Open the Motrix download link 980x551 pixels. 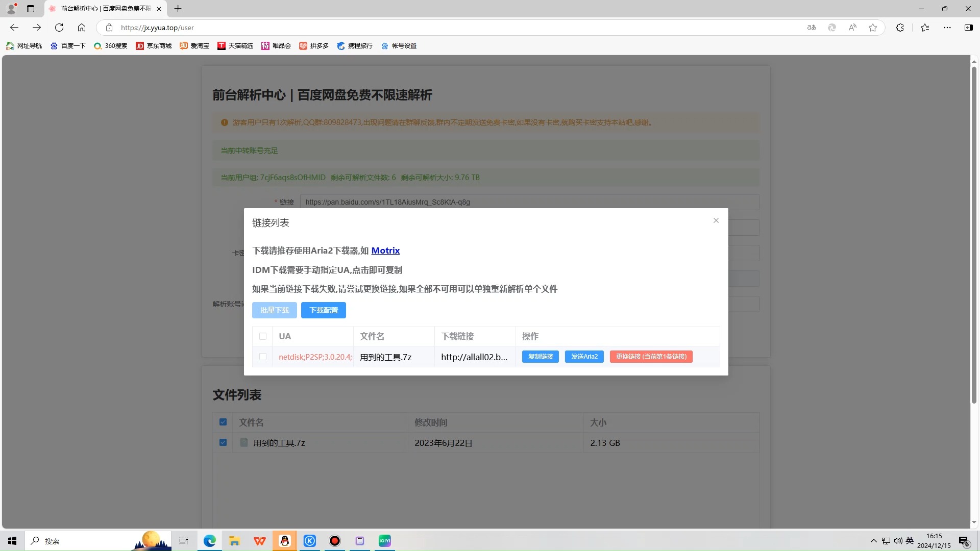[385, 251]
